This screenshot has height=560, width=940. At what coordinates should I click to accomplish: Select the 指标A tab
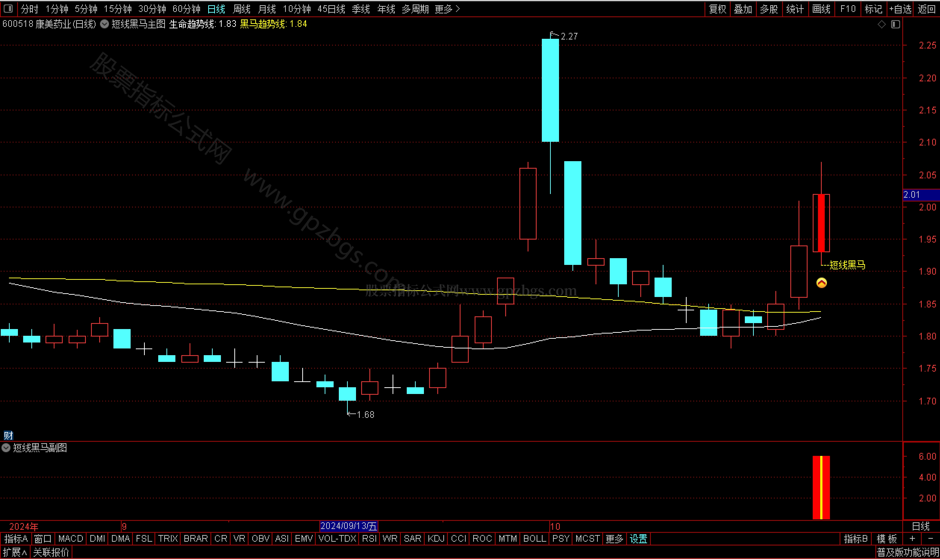point(16,539)
